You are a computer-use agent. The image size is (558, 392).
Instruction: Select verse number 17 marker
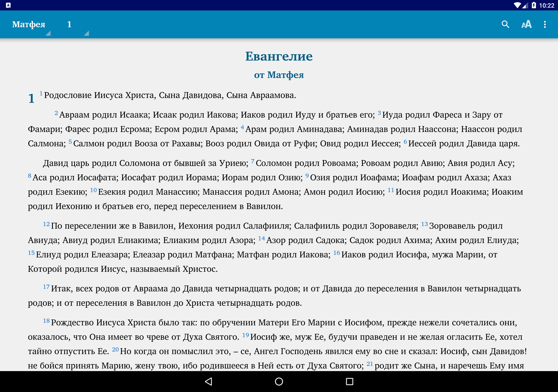point(46,287)
